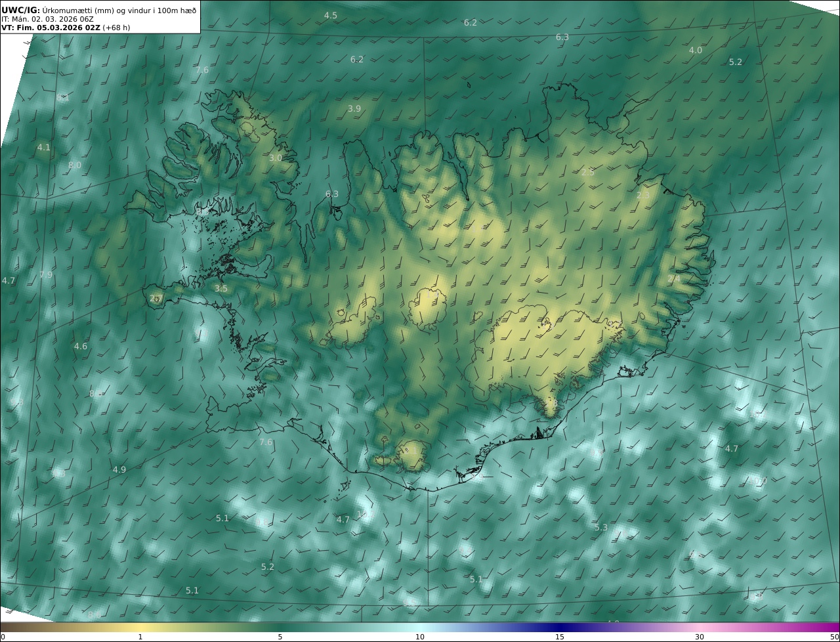
Task: Click the map title 'UWC/IG: Úrkomumætti (mm)' line
Action: [x=99, y=11]
